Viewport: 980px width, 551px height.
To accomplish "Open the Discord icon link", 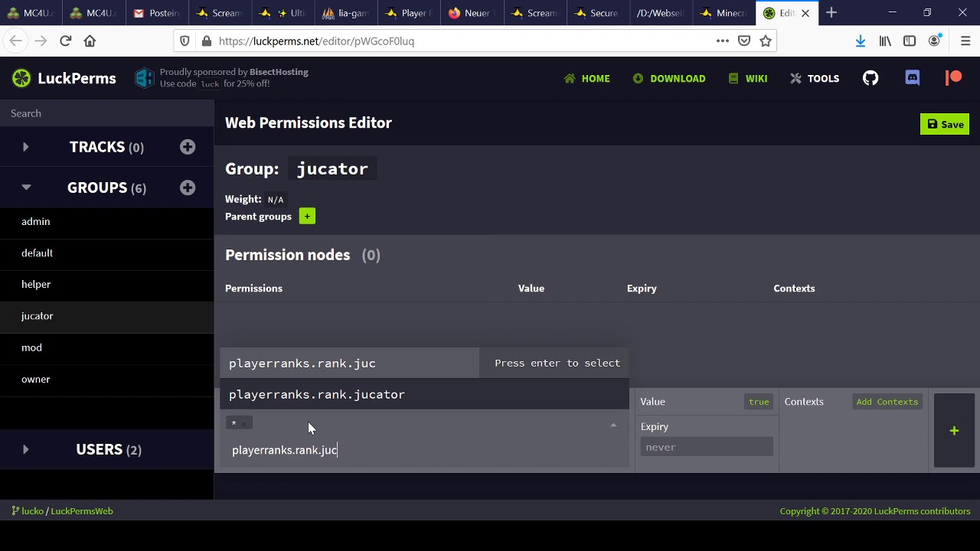I will click(x=912, y=78).
